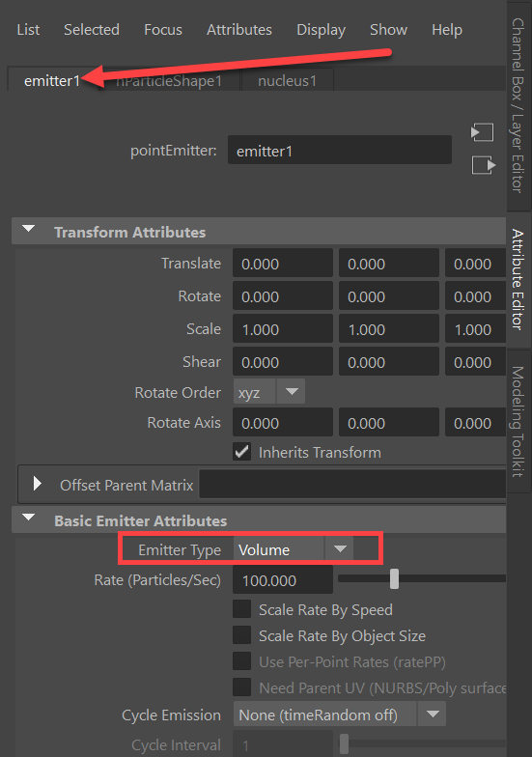Click the Offset Parent Matrix label

point(126,485)
